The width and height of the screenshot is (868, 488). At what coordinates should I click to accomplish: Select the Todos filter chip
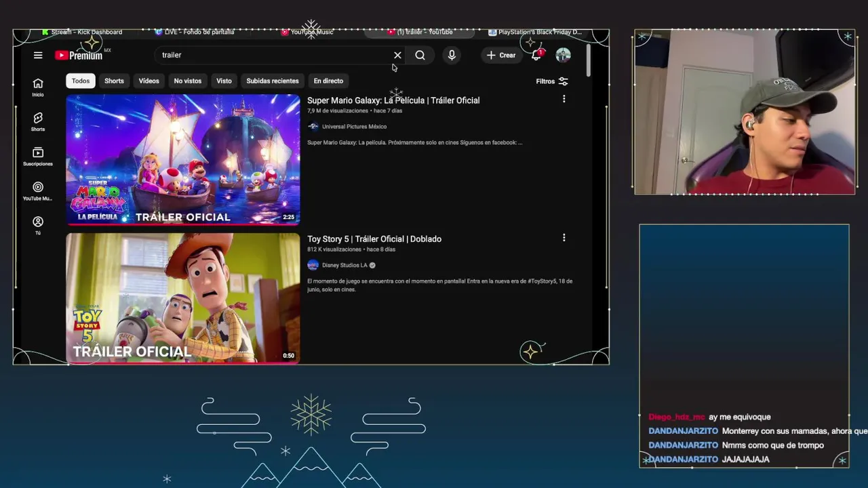tap(81, 81)
